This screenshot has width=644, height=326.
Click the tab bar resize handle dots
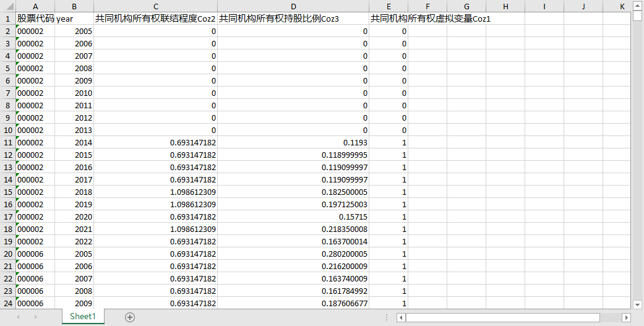pyautogui.click(x=387, y=317)
